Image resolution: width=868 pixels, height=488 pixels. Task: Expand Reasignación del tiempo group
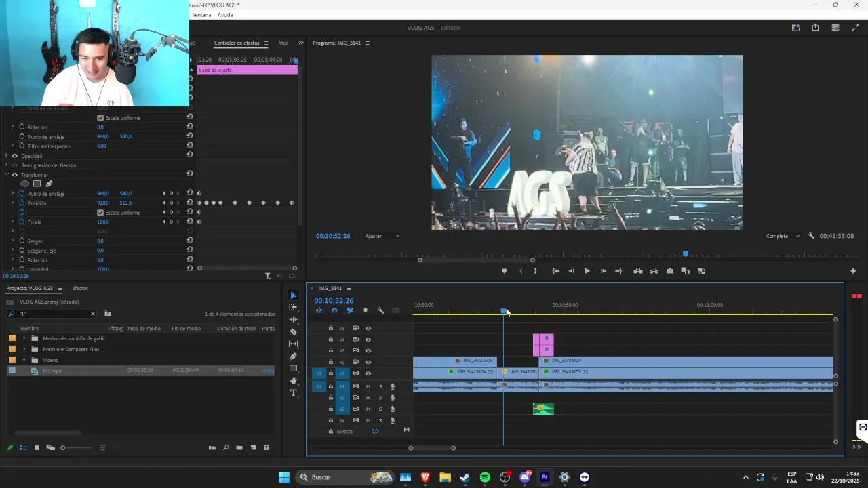7,165
